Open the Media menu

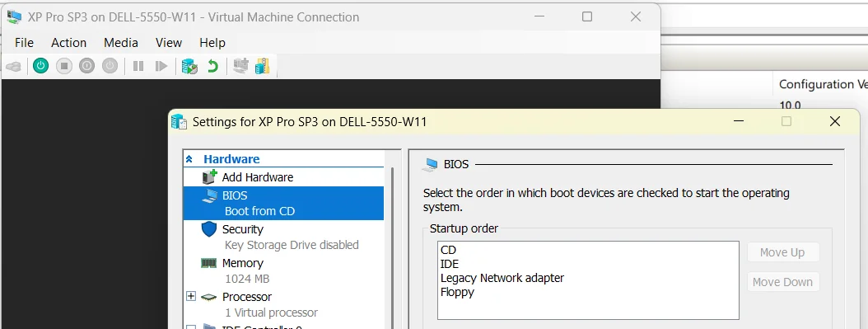point(121,43)
